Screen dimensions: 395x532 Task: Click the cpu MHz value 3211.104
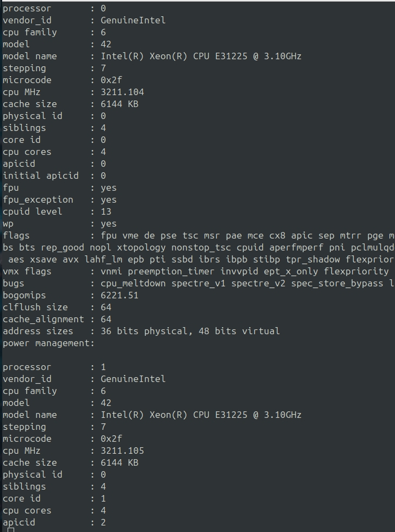coord(122,92)
